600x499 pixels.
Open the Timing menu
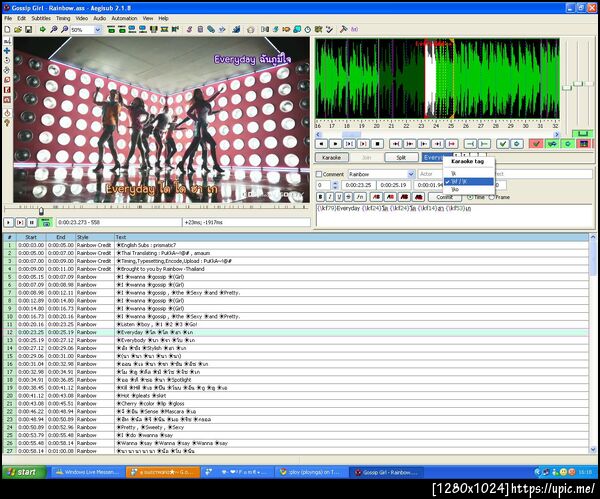click(63, 18)
